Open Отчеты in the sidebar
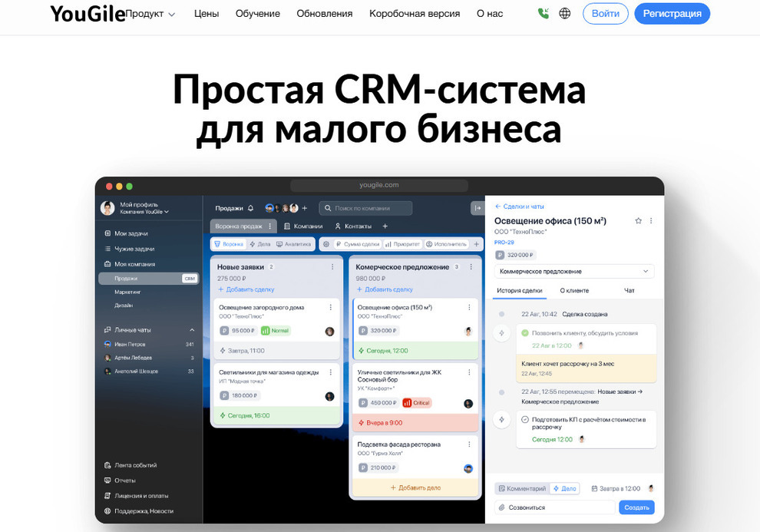760x532 pixels. 124,481
